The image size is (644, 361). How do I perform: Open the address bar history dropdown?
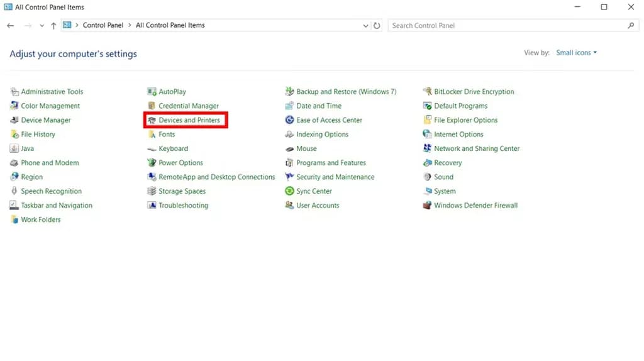point(366,26)
